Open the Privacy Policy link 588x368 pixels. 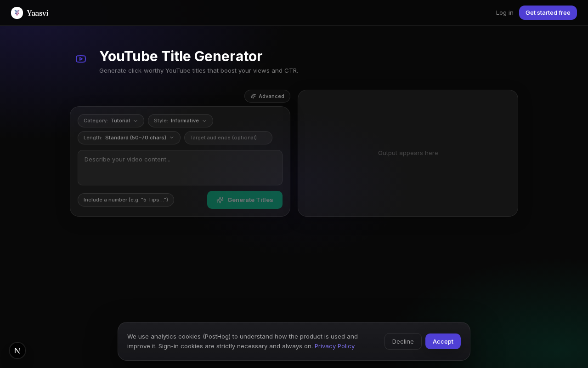(x=334, y=346)
